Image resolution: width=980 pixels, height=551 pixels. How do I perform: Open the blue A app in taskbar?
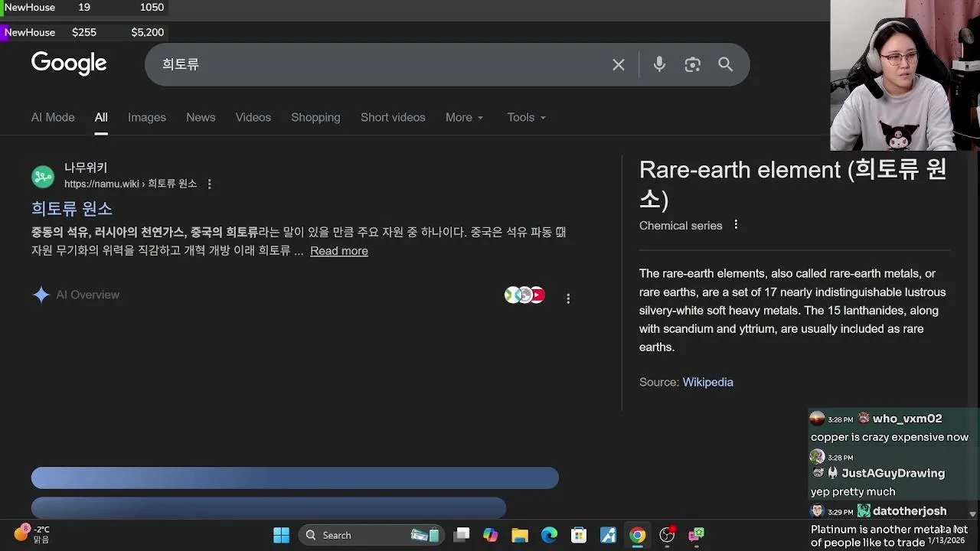tap(609, 535)
